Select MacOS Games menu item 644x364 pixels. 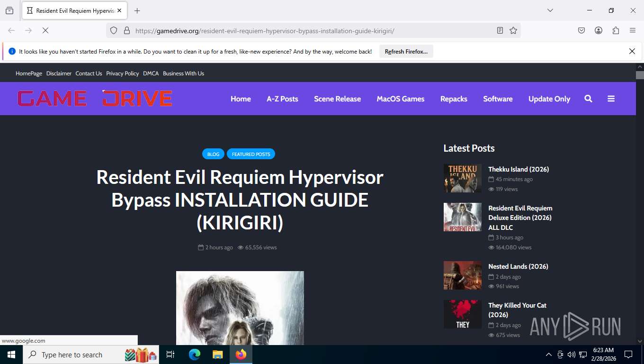tap(401, 99)
